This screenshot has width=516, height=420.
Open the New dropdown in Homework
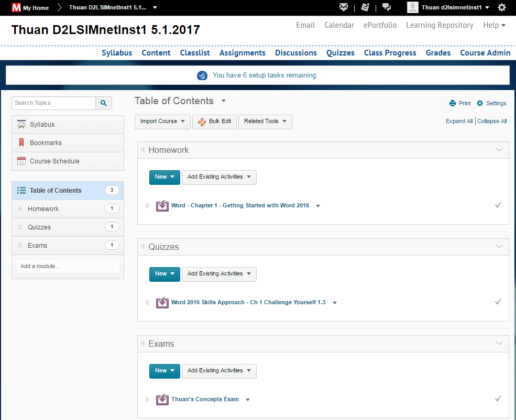(x=164, y=178)
